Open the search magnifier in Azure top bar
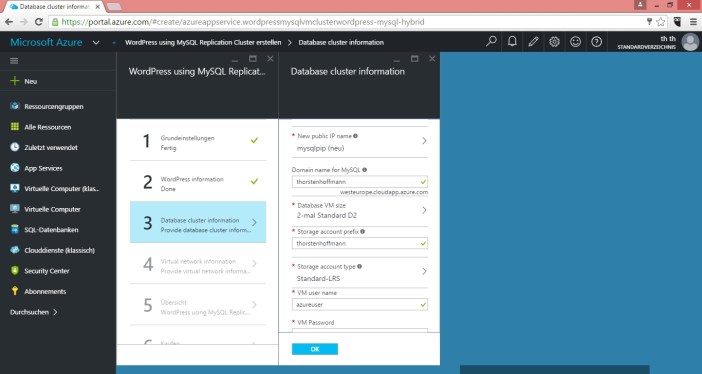Viewport: 702px width, 374px height. click(491, 42)
